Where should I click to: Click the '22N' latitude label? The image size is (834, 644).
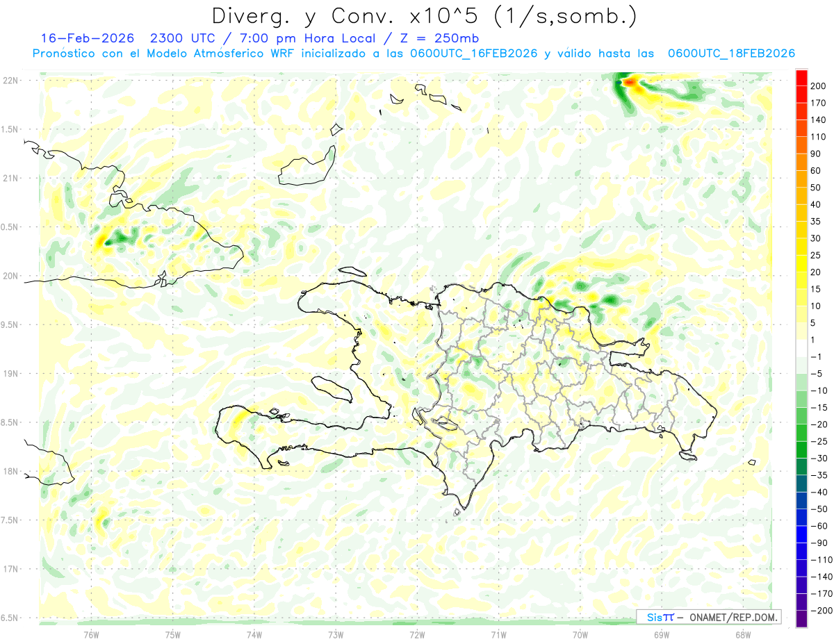10,81
